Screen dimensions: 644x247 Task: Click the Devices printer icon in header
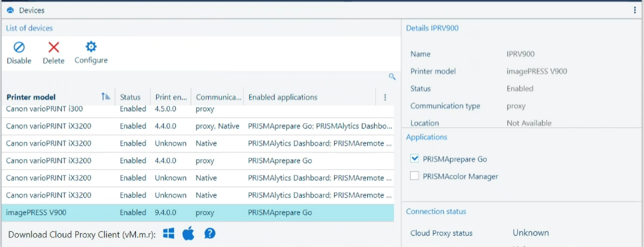pos(10,10)
